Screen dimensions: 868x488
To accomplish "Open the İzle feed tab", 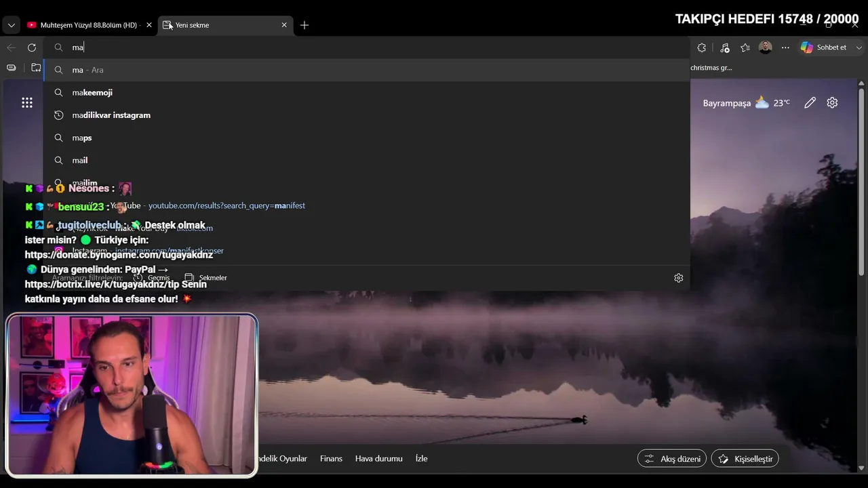I will (422, 459).
